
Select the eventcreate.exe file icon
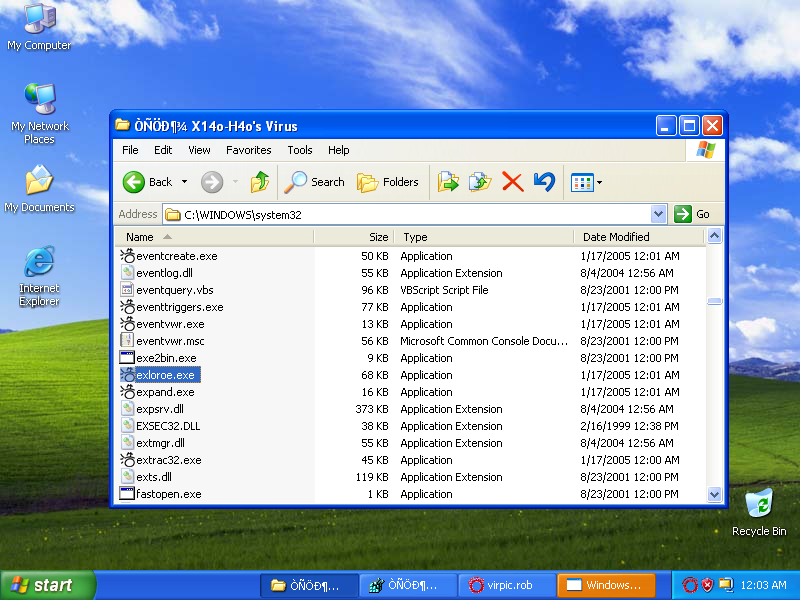(127, 256)
